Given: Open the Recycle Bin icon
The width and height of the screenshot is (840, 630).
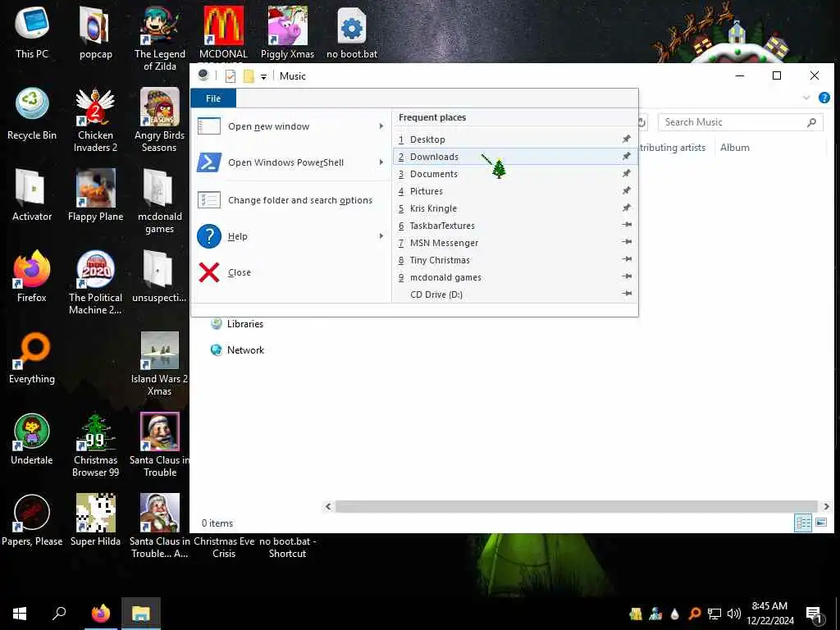Looking at the screenshot, I should pos(32,113).
